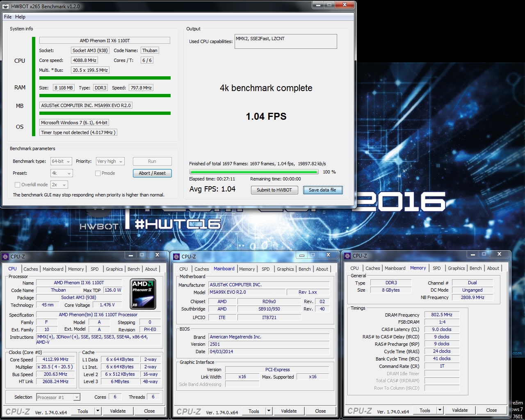525x420 pixels.
Task: Click the CPU-Z app icon in the first CPU-Z window title
Action: (x=5, y=256)
